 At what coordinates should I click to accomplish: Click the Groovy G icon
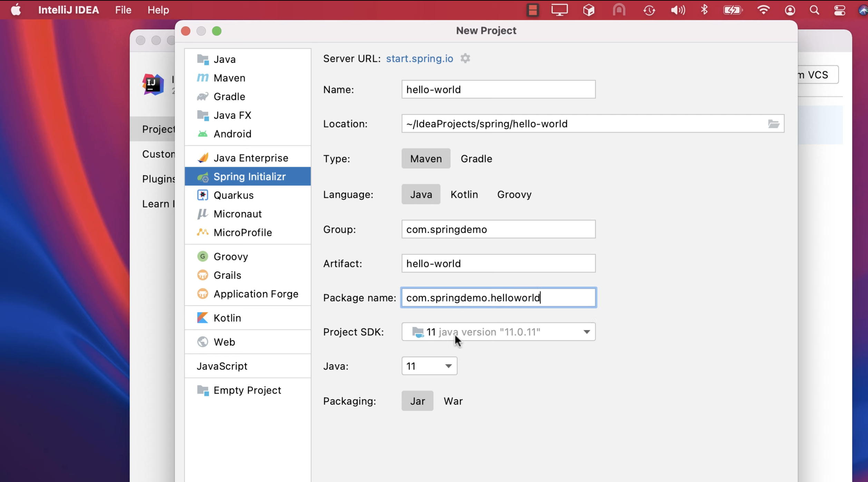point(203,257)
